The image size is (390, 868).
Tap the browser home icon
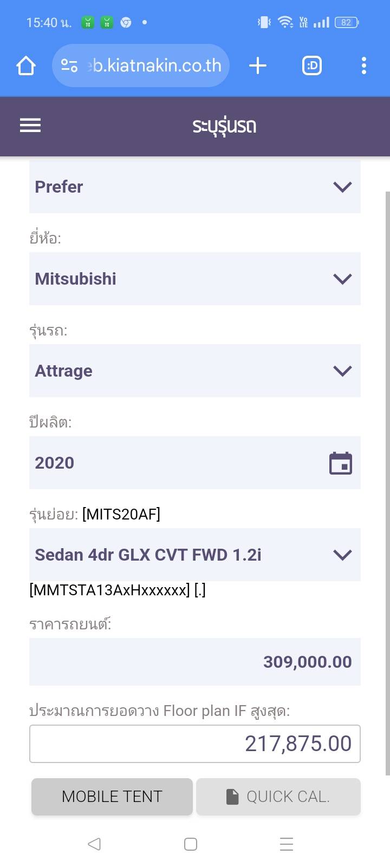[x=26, y=66]
